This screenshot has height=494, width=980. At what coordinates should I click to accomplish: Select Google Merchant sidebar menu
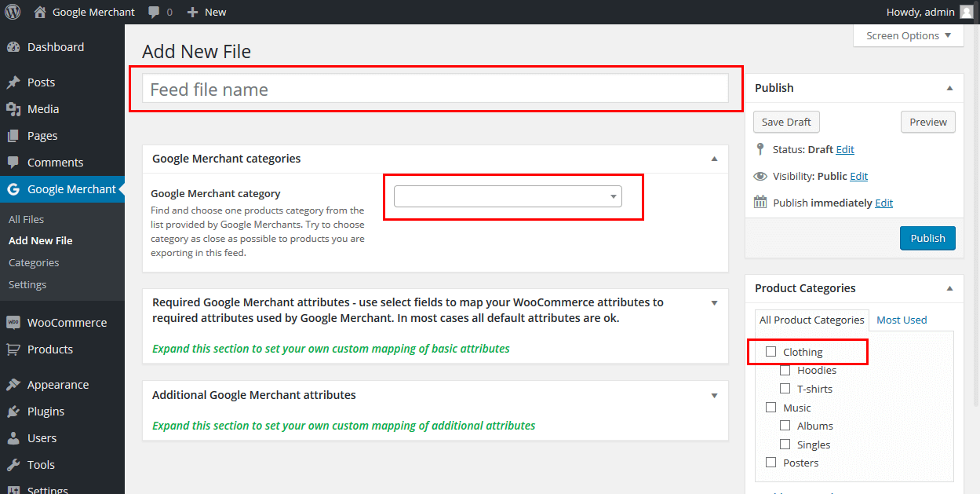(x=62, y=189)
